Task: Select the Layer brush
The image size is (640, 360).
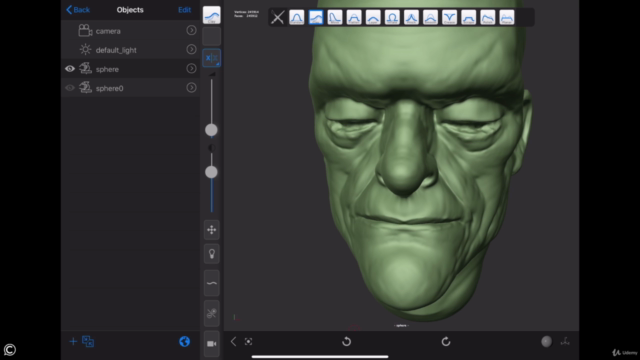Action: coord(373,18)
